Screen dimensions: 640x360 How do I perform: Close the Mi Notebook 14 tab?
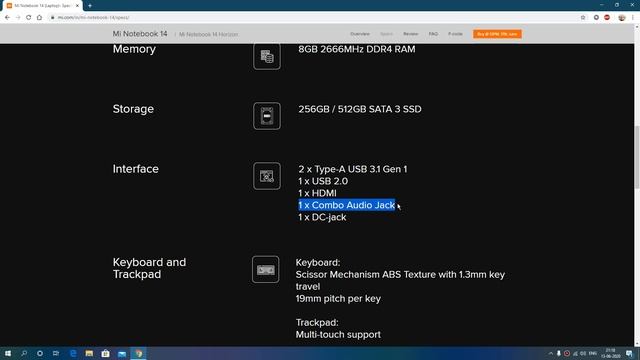[77, 6]
